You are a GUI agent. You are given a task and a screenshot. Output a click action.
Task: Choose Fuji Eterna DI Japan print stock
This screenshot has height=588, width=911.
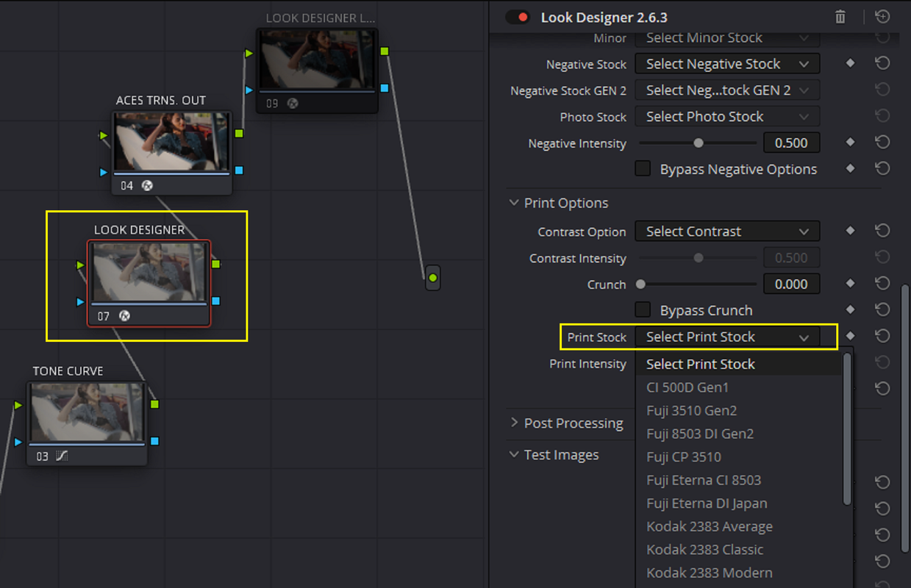738,503
